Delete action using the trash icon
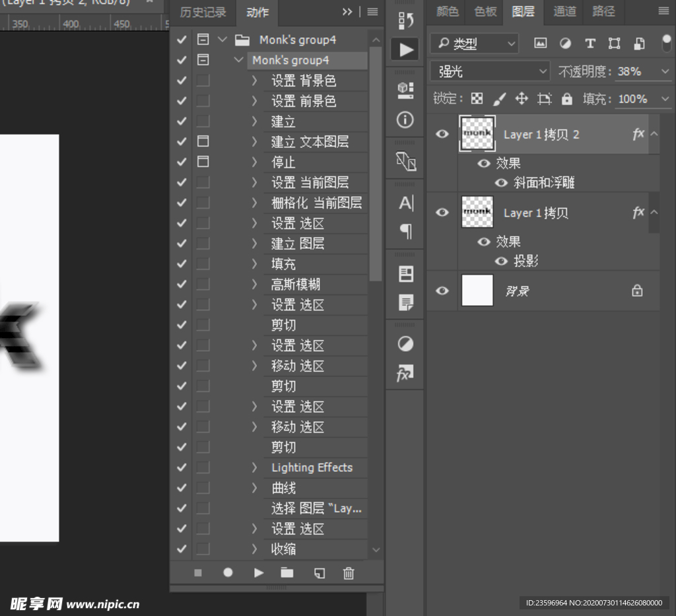 click(x=349, y=573)
